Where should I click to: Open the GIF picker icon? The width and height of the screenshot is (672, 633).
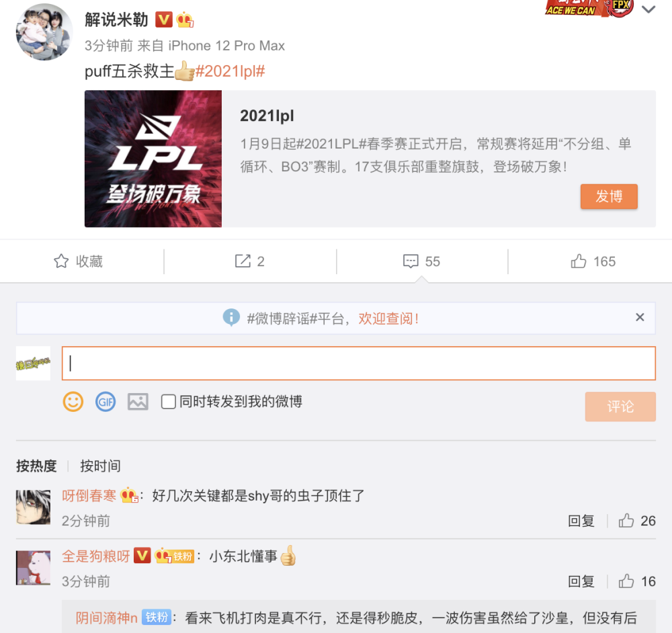tap(106, 402)
